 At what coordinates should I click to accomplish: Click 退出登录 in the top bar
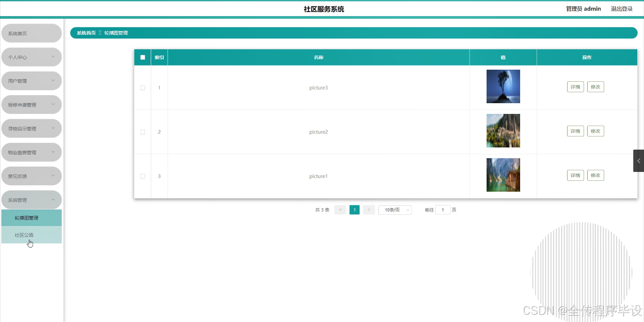point(622,8)
